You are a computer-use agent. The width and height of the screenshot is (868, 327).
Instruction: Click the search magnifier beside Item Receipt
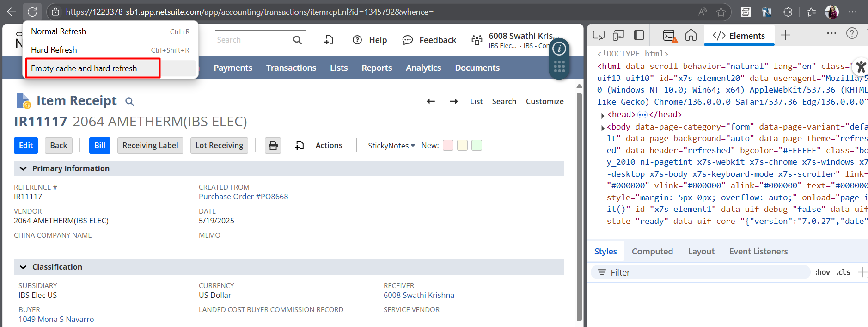coord(130,101)
